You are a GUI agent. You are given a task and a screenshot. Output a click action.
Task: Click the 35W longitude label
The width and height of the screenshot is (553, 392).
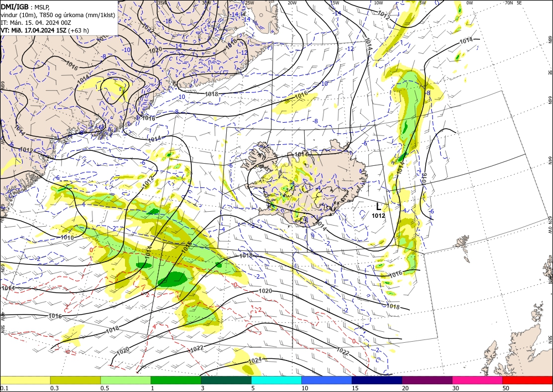pyautogui.click(x=162, y=3)
